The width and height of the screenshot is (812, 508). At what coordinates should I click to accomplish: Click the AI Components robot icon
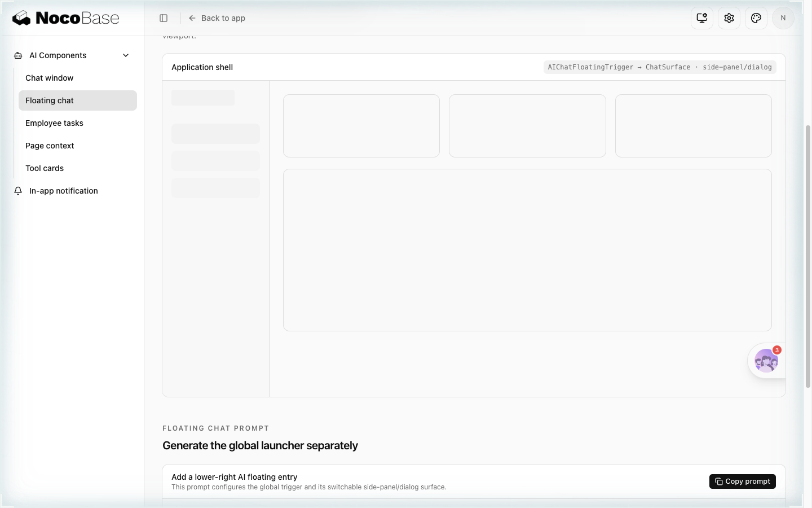pyautogui.click(x=18, y=55)
